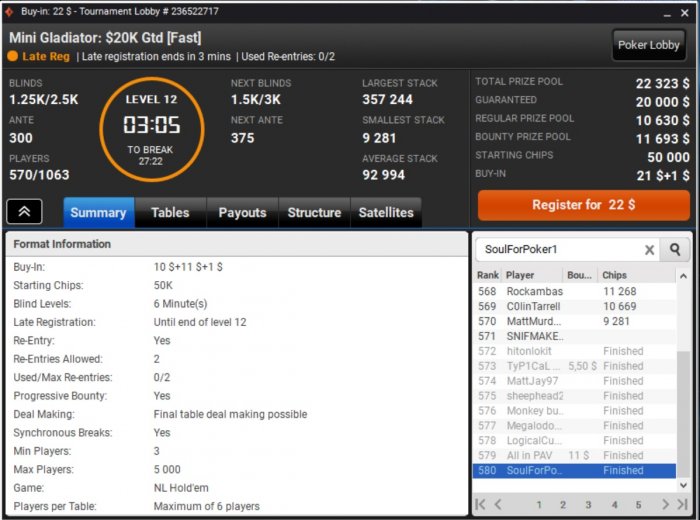
Task: Sort player list by Rank column
Action: (488, 275)
